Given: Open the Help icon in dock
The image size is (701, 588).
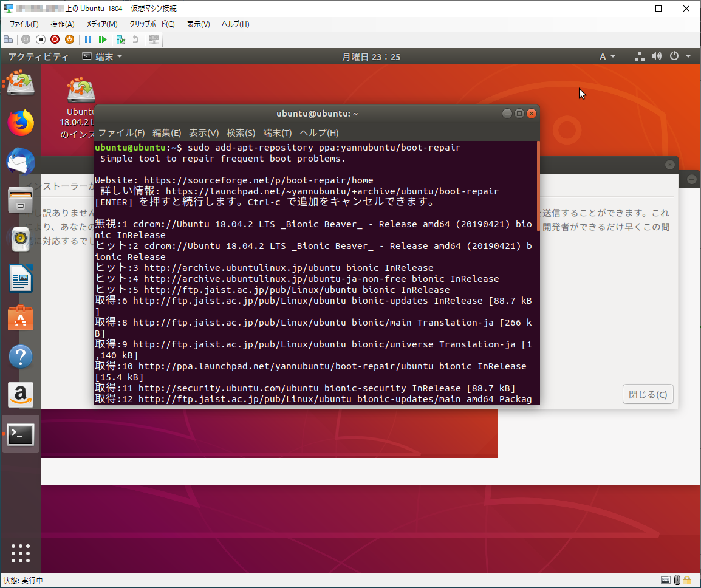Looking at the screenshot, I should point(20,357).
